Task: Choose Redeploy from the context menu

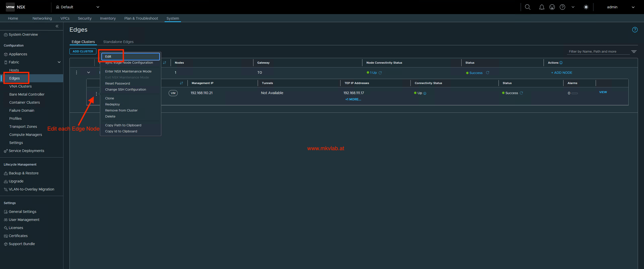Action: click(112, 104)
